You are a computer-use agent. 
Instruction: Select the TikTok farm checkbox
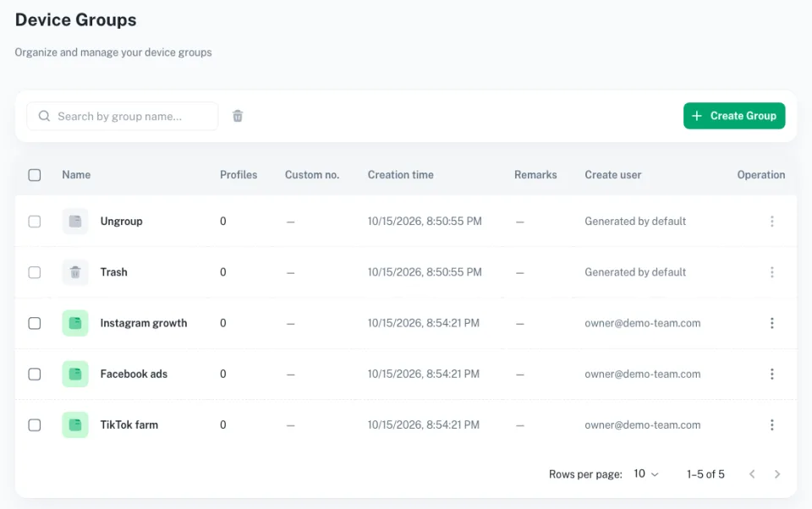[x=34, y=425]
